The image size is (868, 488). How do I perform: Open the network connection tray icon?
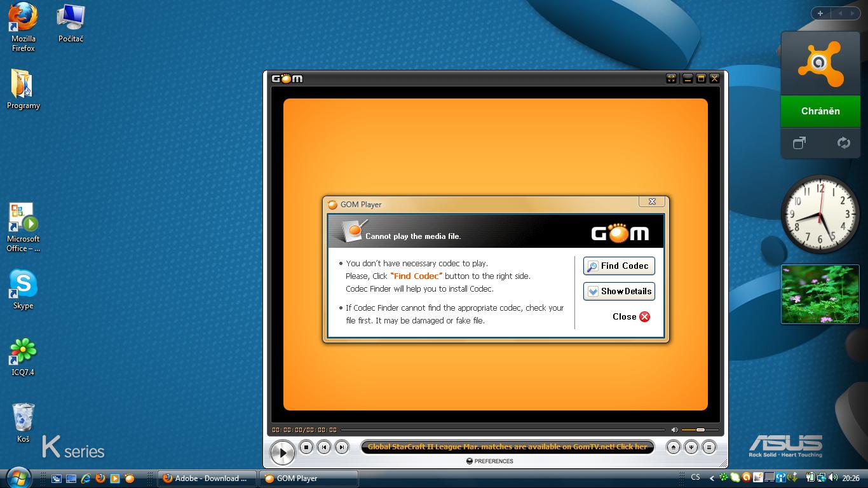[822, 477]
